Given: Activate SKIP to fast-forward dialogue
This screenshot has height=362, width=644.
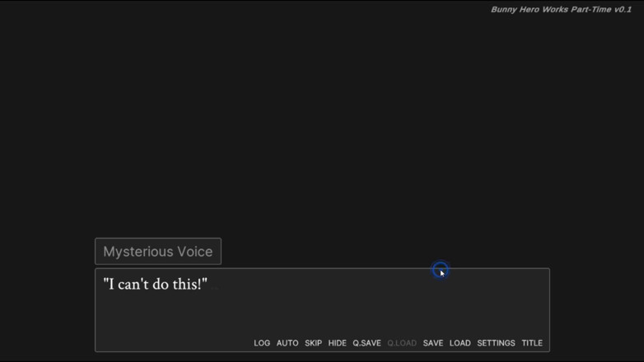Looking at the screenshot, I should tap(313, 343).
